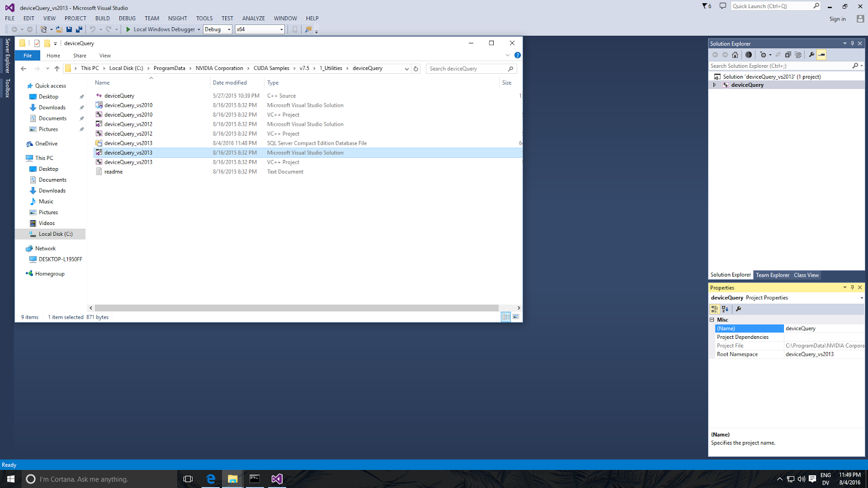Viewport: 868px width, 488px height.
Task: Click the Categorized view icon in Properties
Action: (x=715, y=309)
